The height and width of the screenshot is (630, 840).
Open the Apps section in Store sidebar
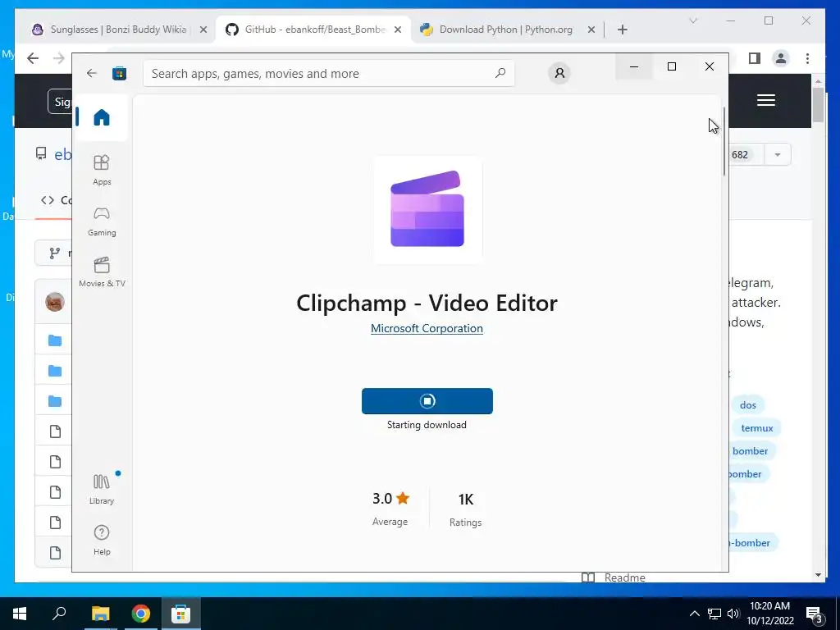(x=101, y=170)
